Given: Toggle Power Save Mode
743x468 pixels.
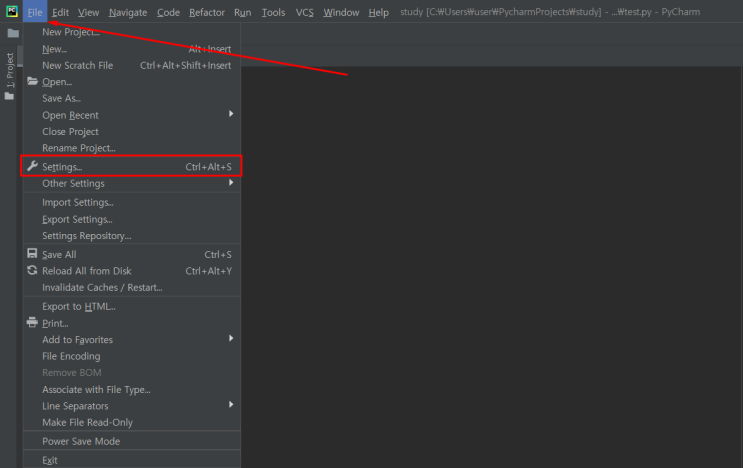Looking at the screenshot, I should (x=132, y=441).
